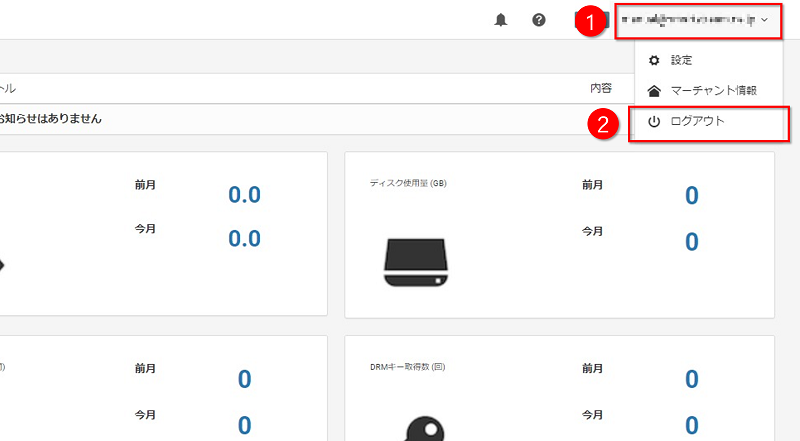
Task: Click the power icon beside ログアウト
Action: click(x=654, y=122)
